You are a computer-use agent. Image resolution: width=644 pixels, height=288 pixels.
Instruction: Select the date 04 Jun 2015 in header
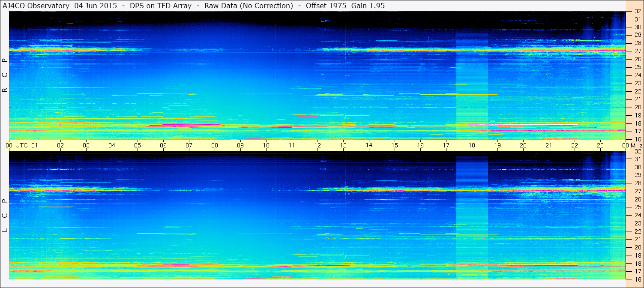pos(96,6)
